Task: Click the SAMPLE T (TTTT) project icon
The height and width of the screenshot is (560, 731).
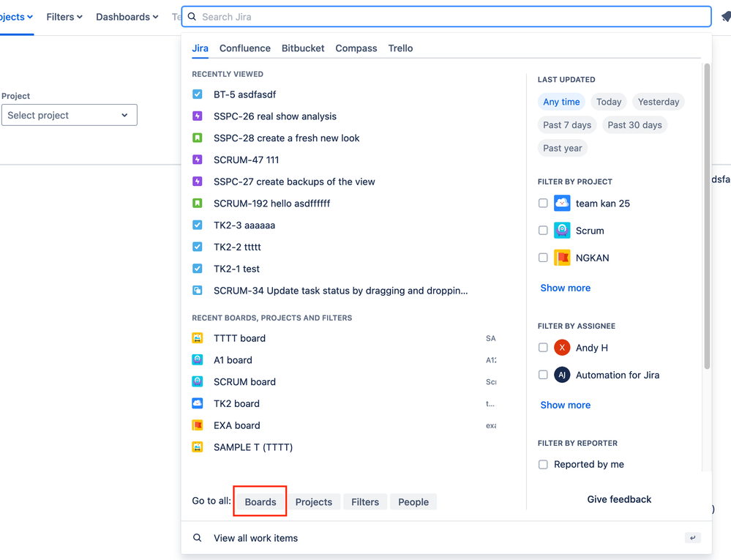Action: tap(198, 447)
